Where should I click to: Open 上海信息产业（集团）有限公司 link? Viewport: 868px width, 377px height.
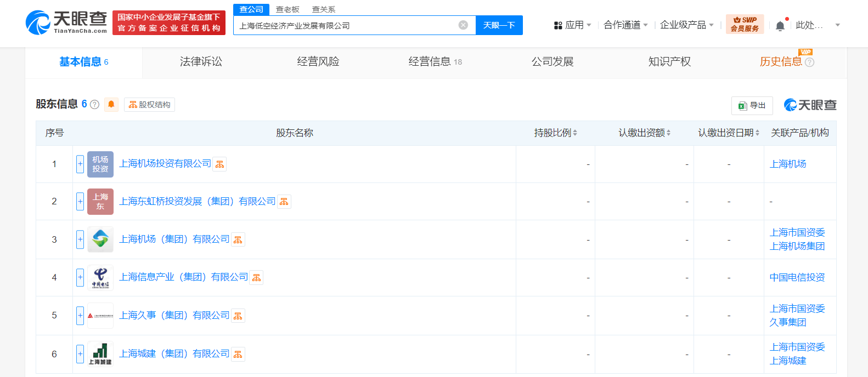184,277
